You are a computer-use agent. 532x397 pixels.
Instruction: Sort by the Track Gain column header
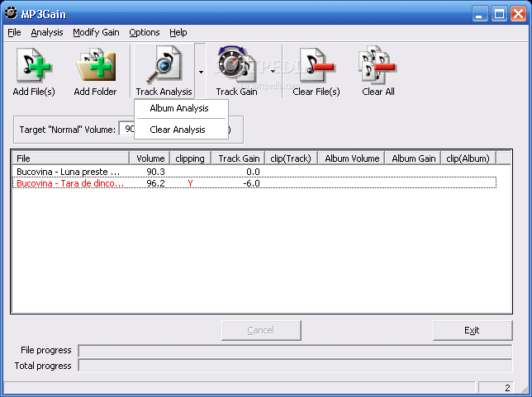pyautogui.click(x=238, y=158)
